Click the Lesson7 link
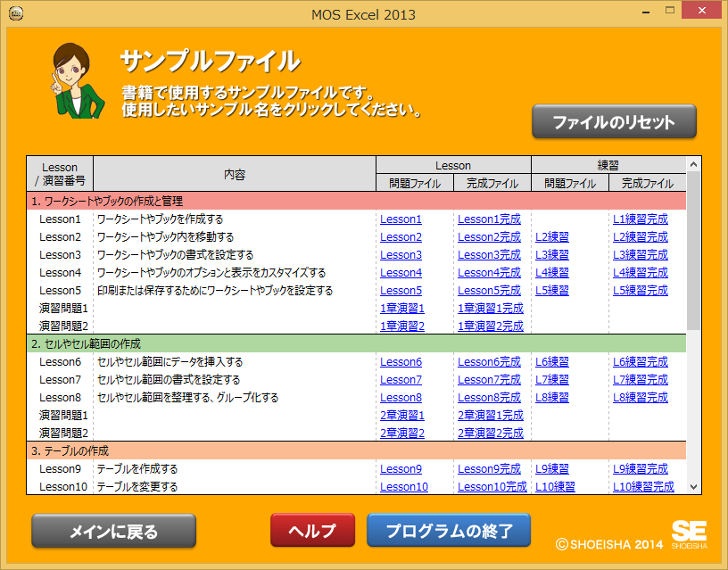The height and width of the screenshot is (570, 728). click(x=401, y=380)
